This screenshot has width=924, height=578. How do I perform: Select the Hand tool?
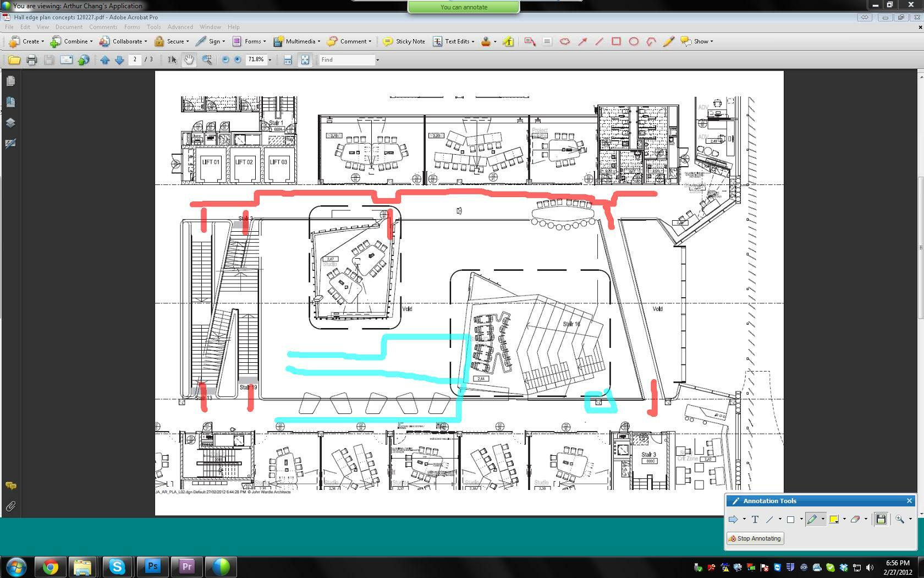189,59
